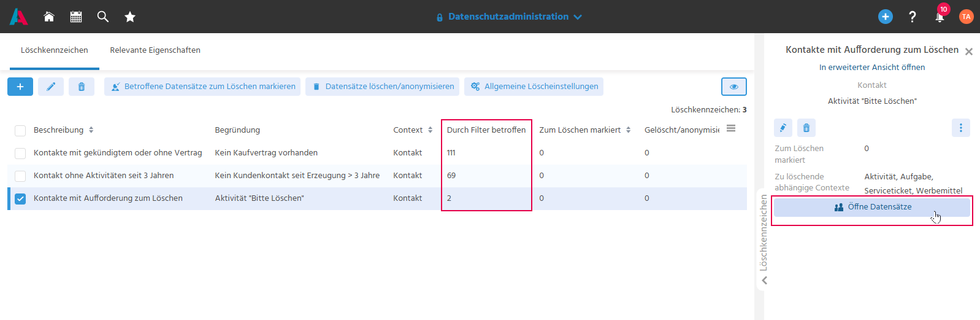Click Datensätze löschen/anonymisieren button
This screenshot has width=980, height=320.
coord(383,87)
